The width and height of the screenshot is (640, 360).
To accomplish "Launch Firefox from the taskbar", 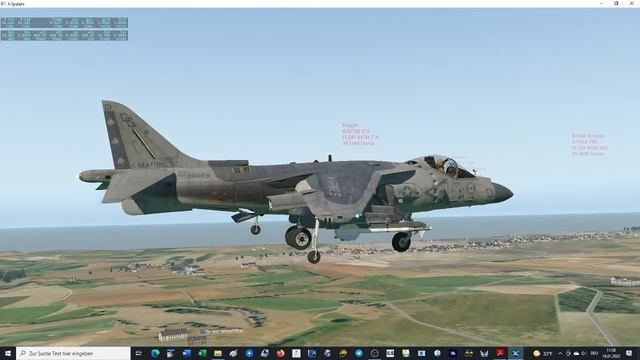I will pos(280,353).
